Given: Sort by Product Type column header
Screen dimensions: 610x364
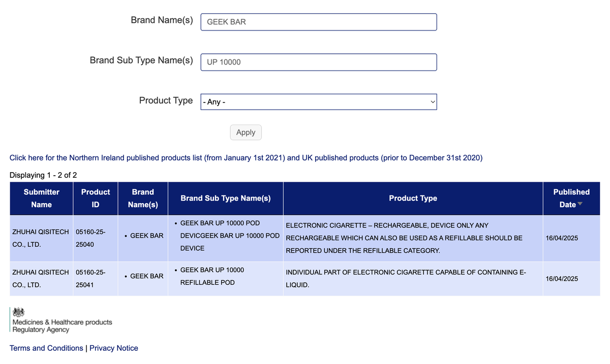Looking at the screenshot, I should point(413,198).
